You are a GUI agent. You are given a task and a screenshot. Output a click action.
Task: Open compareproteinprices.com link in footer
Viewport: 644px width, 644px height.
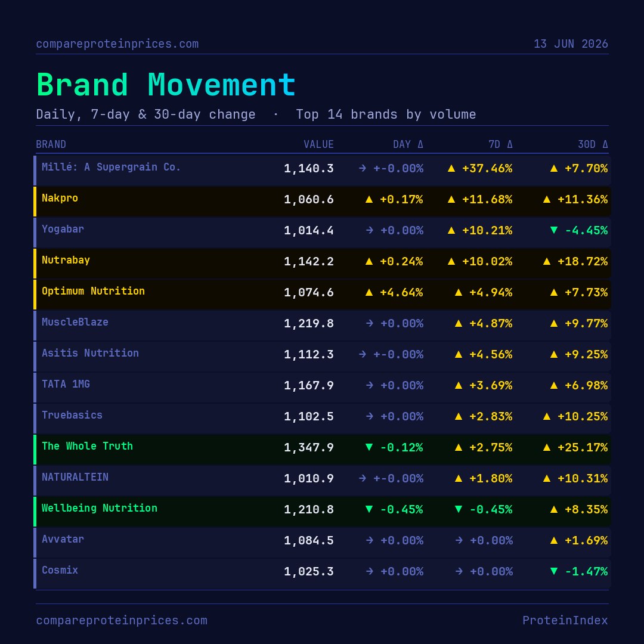click(122, 620)
